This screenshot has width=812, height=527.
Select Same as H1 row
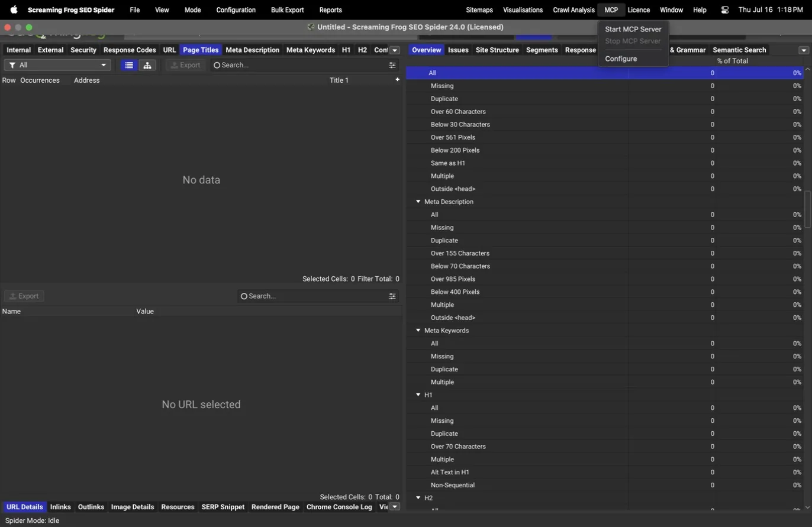click(604, 163)
